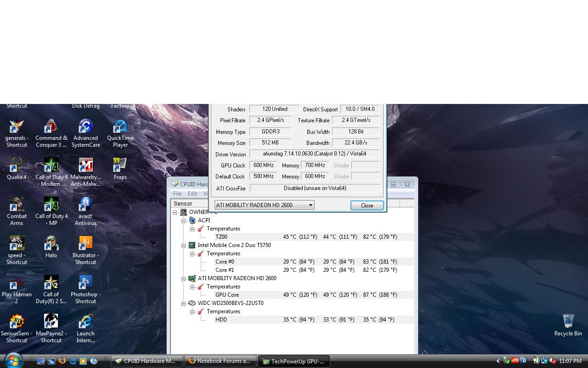Click the GPU Clock 600 MHz field
This screenshot has width=588, height=368.
pyautogui.click(x=264, y=165)
